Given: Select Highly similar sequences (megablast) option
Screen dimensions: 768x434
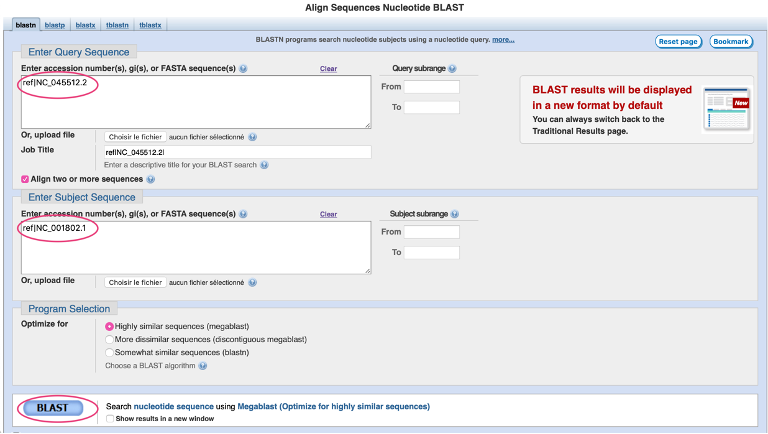Looking at the screenshot, I should pyautogui.click(x=109, y=327).
